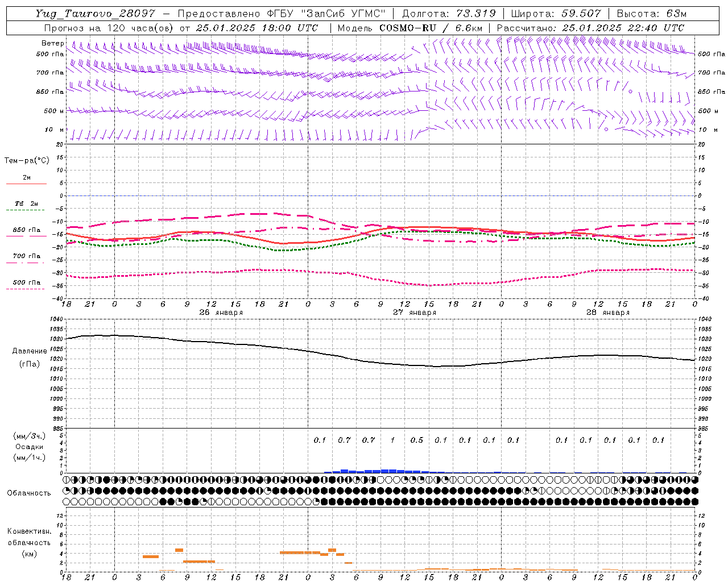728x582 pixels.
Task: Click the Td 2м legend label
Action: click(27, 203)
